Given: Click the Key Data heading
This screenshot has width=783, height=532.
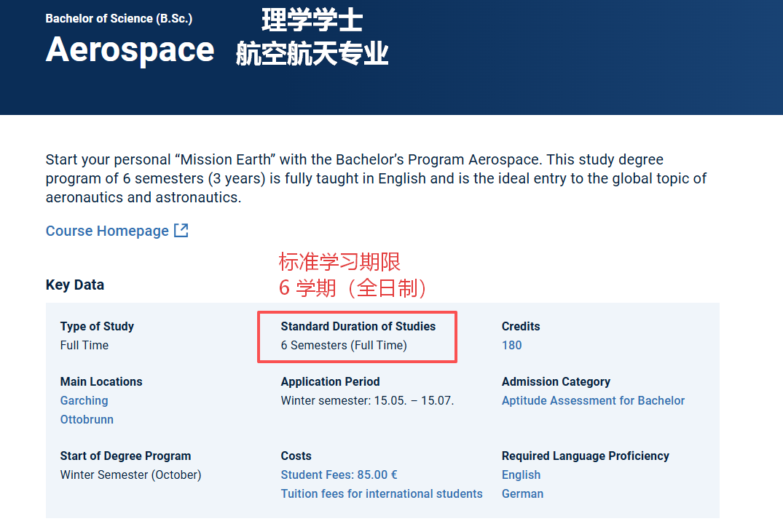Looking at the screenshot, I should [x=75, y=285].
